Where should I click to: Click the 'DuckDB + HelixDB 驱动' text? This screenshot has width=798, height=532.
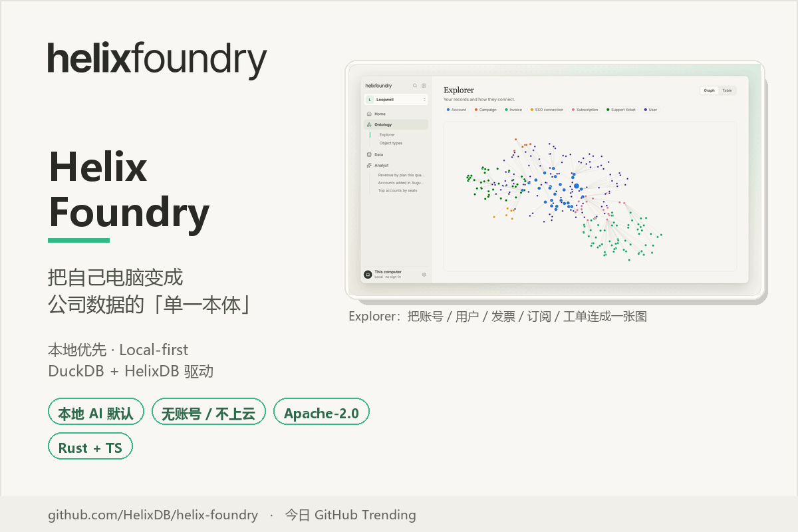131,371
